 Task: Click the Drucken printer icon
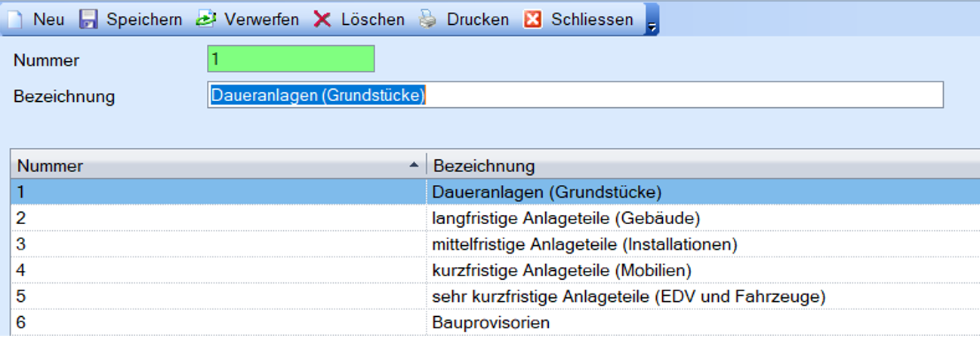pyautogui.click(x=428, y=19)
